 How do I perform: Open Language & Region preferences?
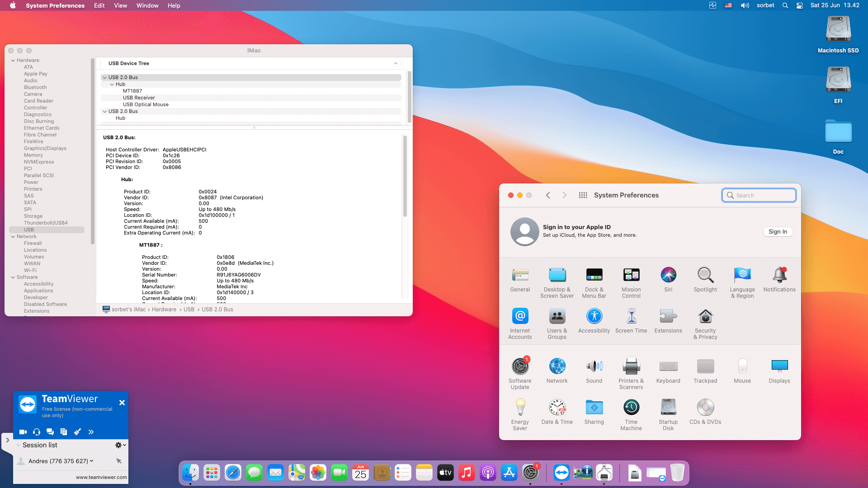coord(742,283)
